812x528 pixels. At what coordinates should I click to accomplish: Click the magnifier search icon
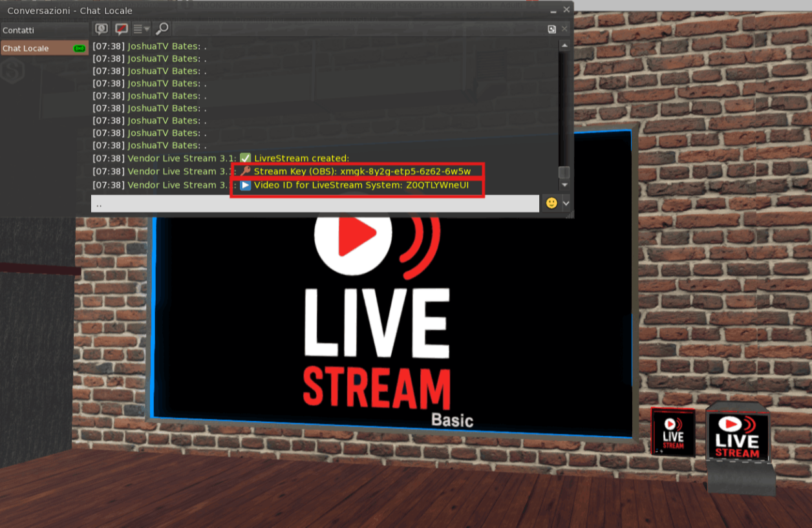pyautogui.click(x=162, y=28)
